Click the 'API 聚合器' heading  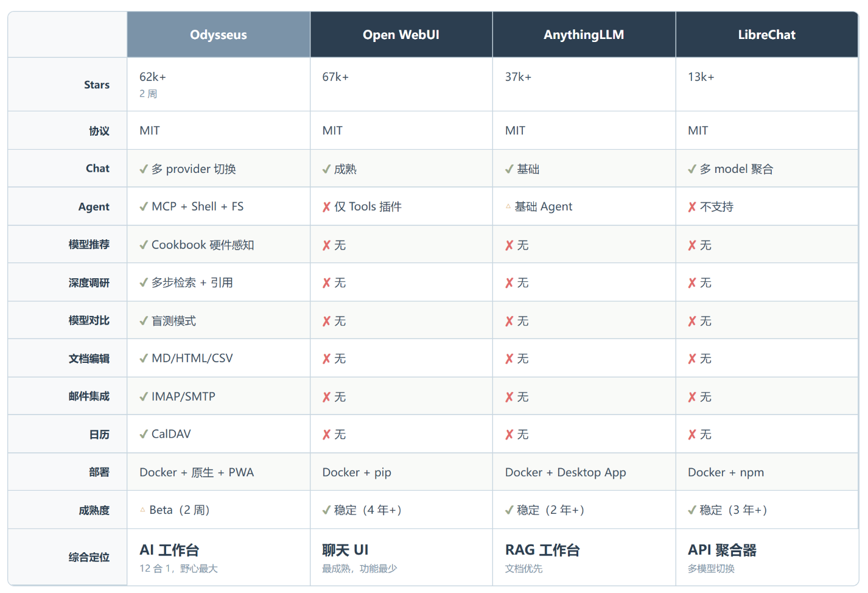(722, 550)
